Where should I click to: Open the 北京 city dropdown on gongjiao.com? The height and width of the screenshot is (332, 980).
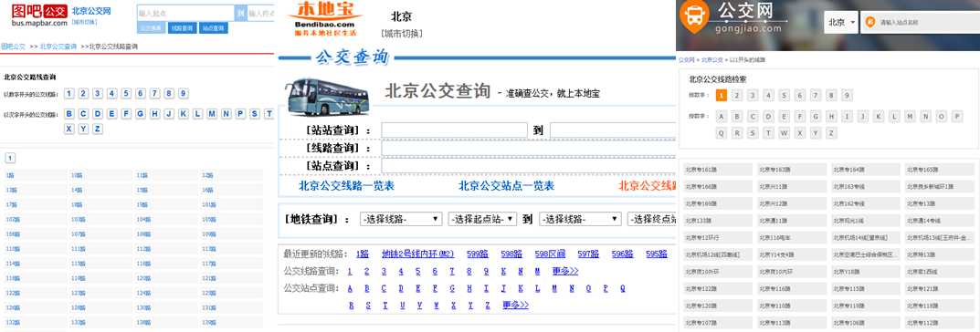pos(842,22)
